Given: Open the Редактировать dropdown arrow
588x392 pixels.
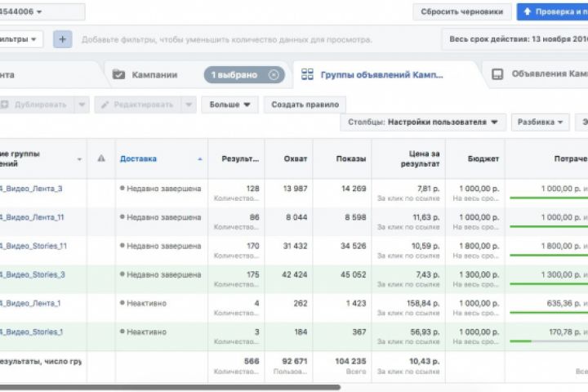Looking at the screenshot, I should (x=189, y=105).
